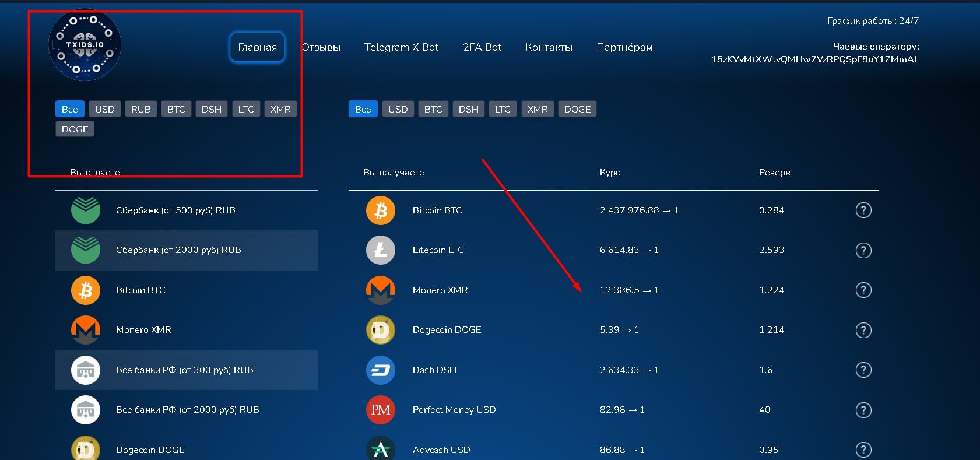Filter the receive column by LTC
This screenshot has height=460, width=980.
click(x=503, y=109)
